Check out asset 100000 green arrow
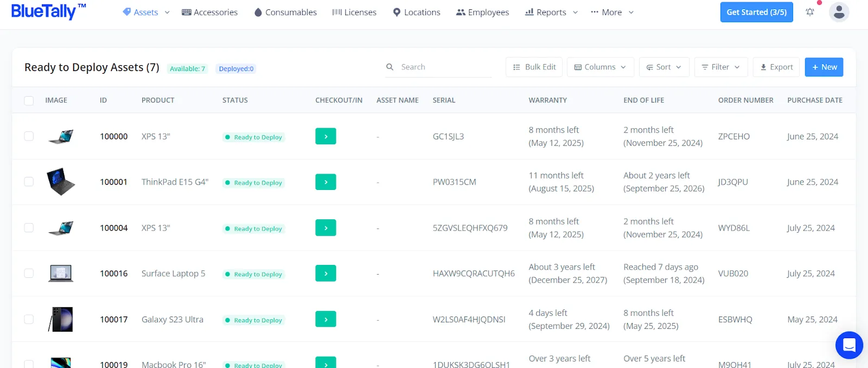The width and height of the screenshot is (868, 368). 325,136
